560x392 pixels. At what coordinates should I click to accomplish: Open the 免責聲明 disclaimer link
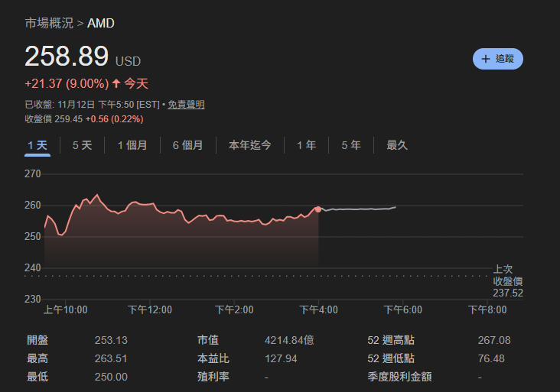186,104
